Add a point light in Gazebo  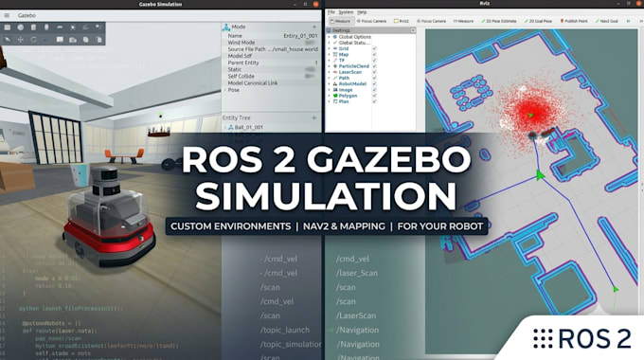pyautogui.click(x=73, y=27)
